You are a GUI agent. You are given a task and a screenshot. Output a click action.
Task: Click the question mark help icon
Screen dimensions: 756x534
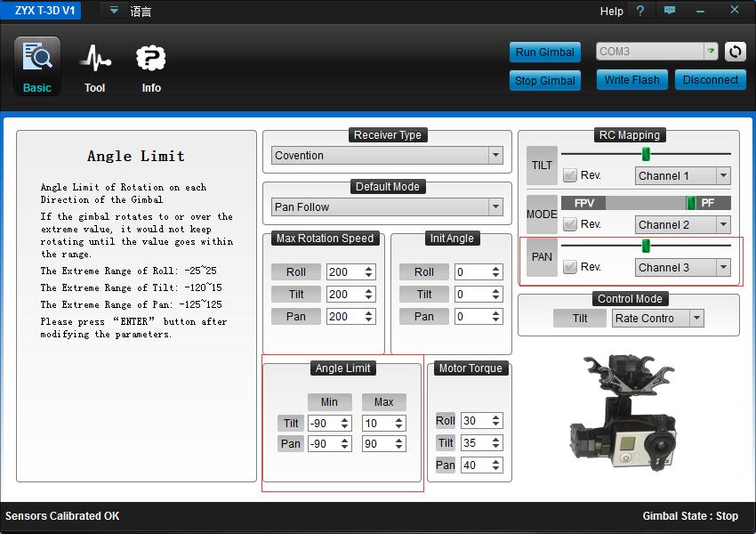pyautogui.click(x=639, y=11)
